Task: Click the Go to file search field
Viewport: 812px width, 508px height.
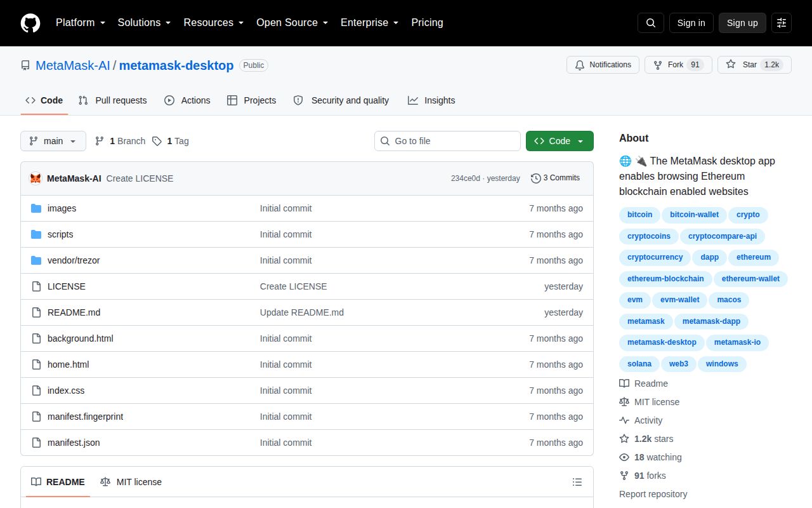Action: point(447,141)
